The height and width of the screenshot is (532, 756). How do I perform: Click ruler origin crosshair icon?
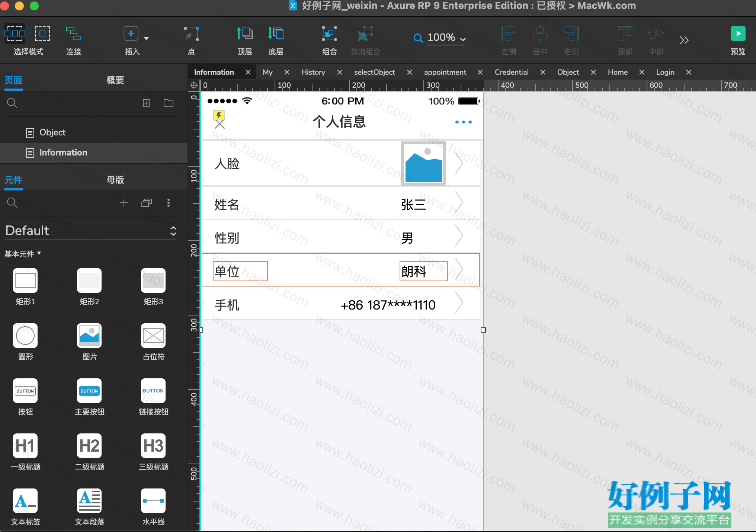click(x=194, y=85)
